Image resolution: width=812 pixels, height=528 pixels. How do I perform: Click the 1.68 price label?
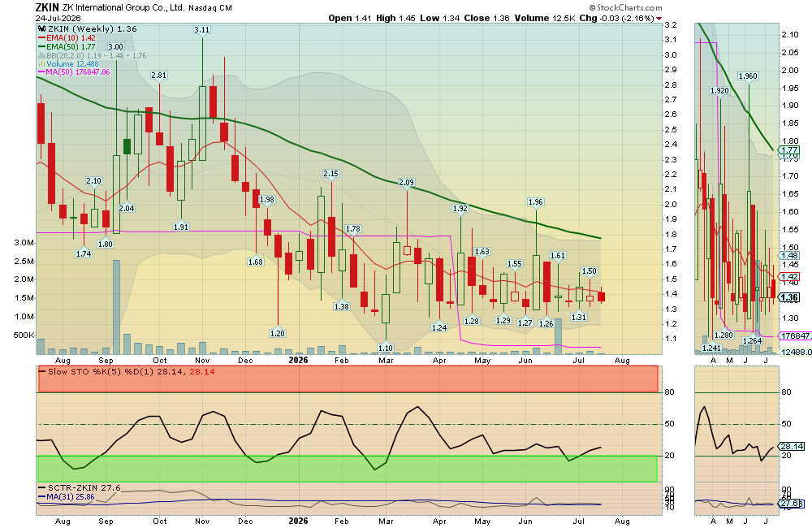(x=256, y=262)
